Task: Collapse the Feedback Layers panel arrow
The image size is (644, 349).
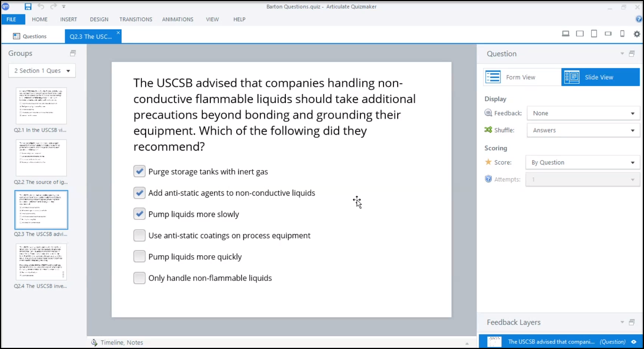Action: coord(622,322)
